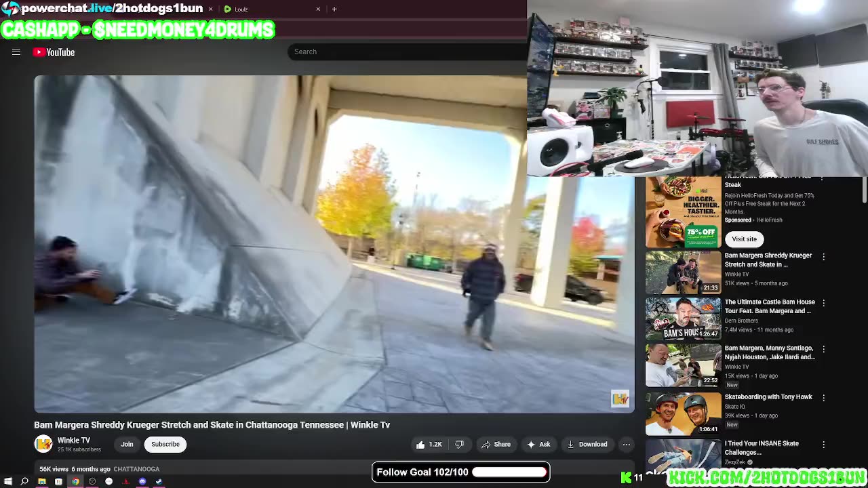Open options for Castle Bam House Tour
This screenshot has width=868, height=488.
point(823,303)
